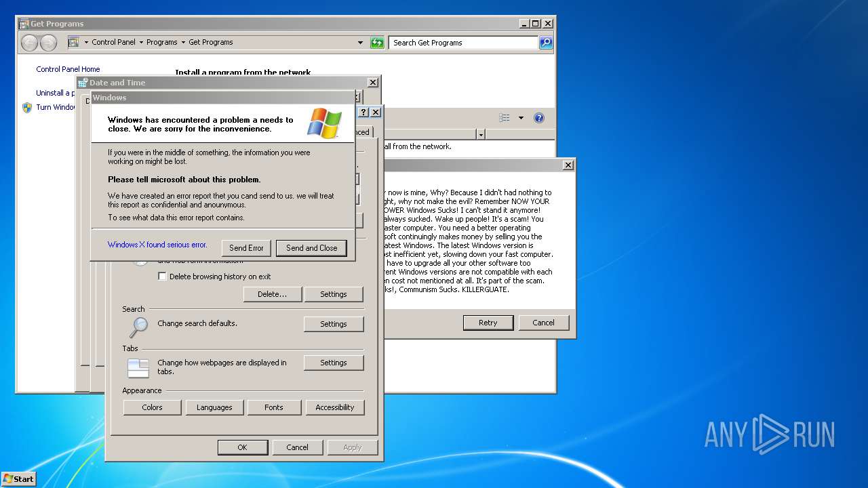The image size is (868, 488).
Task: Maximize the Get Programs window
Action: click(536, 23)
